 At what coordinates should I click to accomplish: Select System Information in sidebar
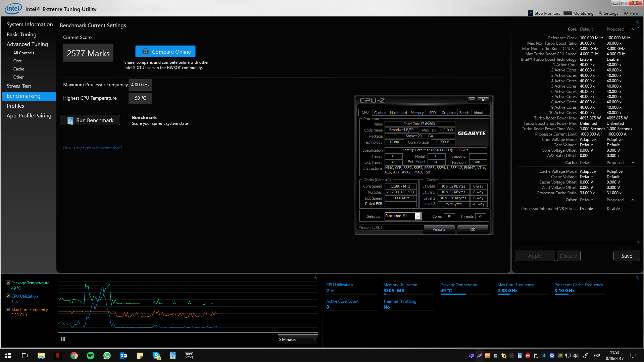pos(30,24)
